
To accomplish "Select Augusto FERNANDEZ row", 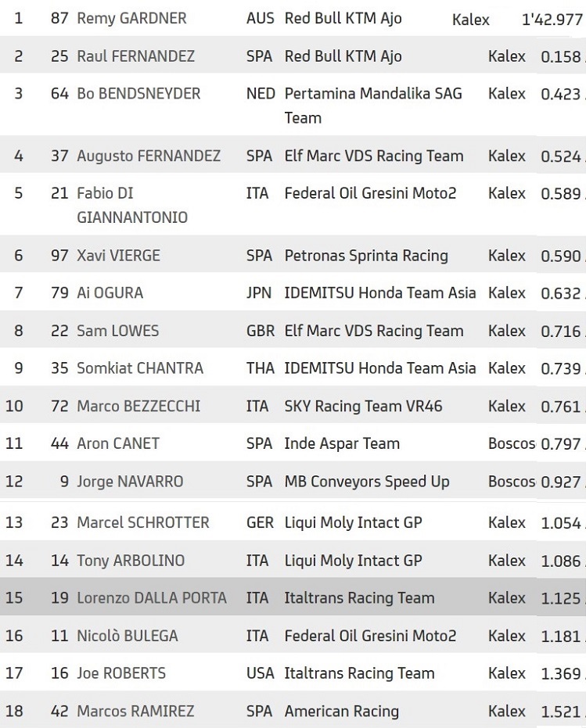I will coord(293,156).
